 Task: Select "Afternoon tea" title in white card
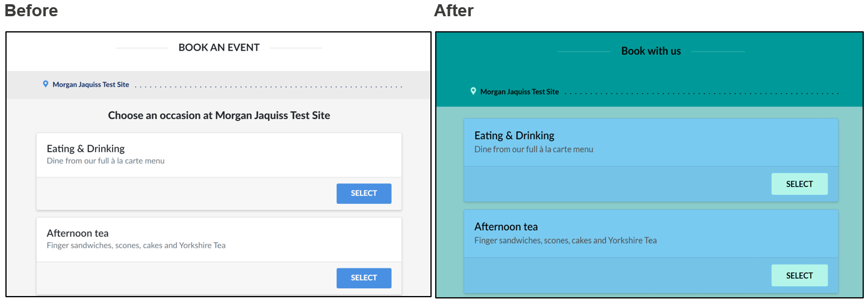coord(78,233)
